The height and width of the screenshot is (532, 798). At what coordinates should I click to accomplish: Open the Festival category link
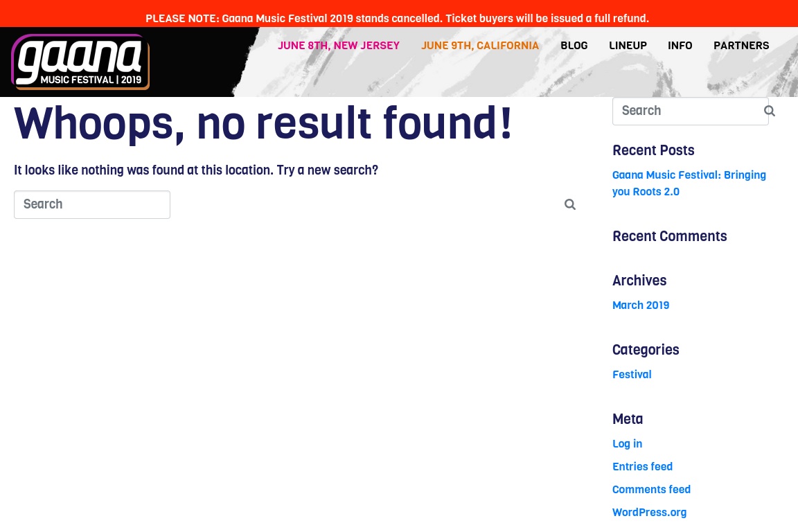coord(632,374)
